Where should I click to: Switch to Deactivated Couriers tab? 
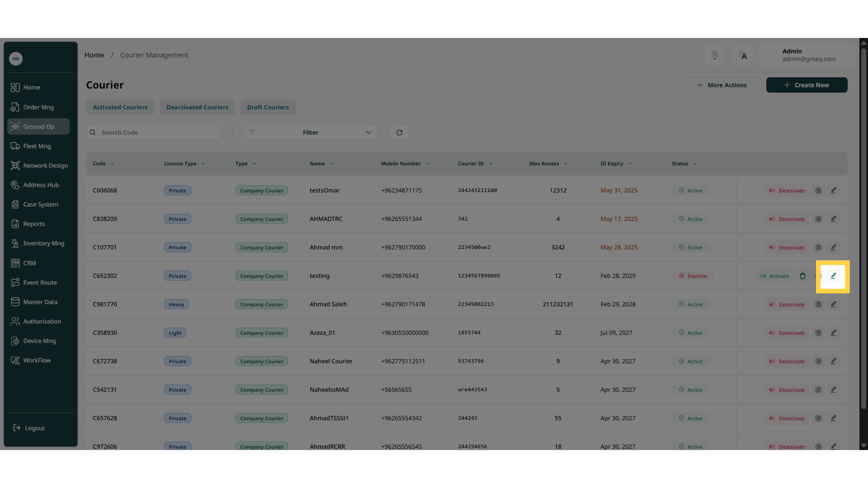(197, 107)
